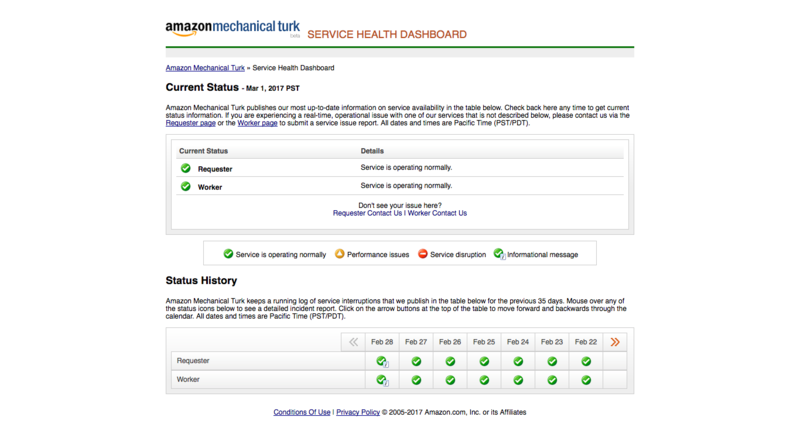The width and height of the screenshot is (800, 441).
Task: Click the Requester Feb 23 status icon
Action: 552,361
